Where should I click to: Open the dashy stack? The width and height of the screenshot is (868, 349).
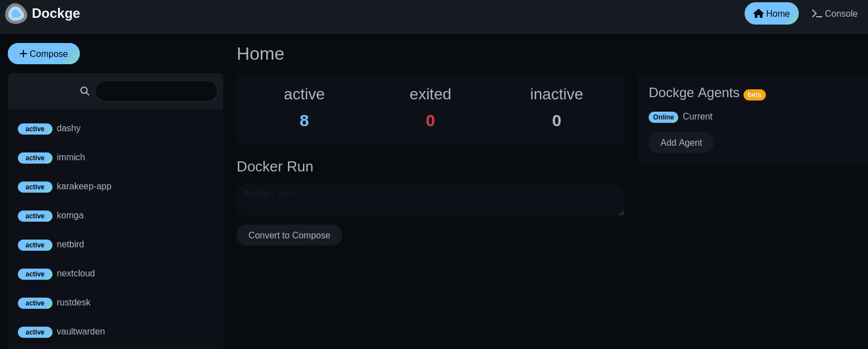69,128
